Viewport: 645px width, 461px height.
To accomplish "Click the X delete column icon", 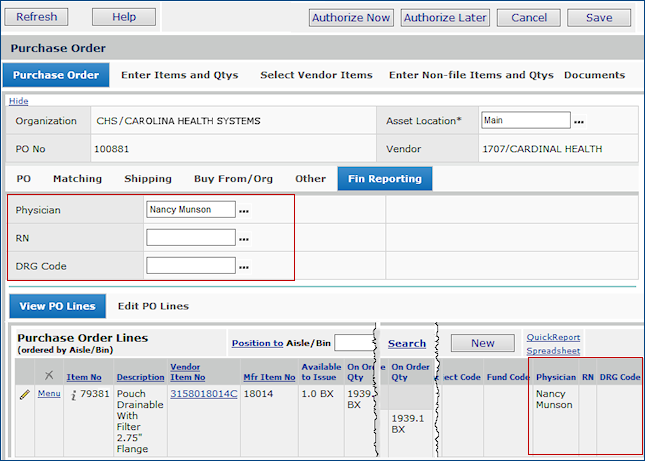I will (x=49, y=375).
